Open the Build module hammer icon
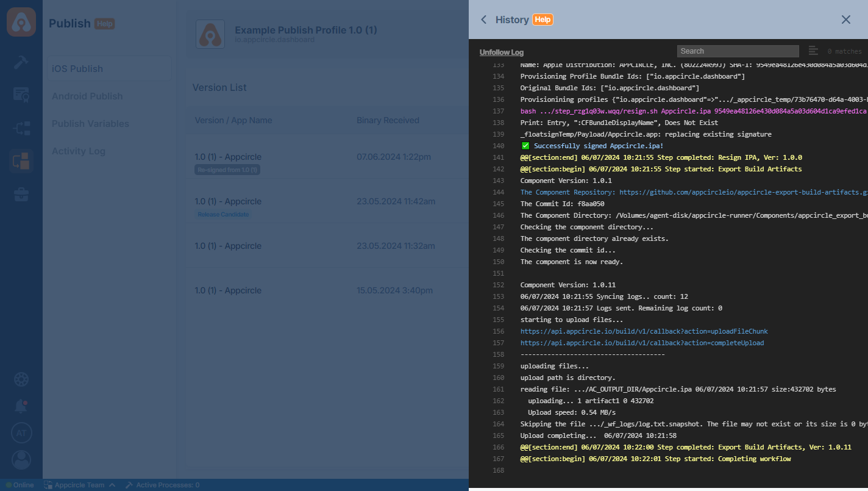The width and height of the screenshot is (868, 491). (21, 62)
